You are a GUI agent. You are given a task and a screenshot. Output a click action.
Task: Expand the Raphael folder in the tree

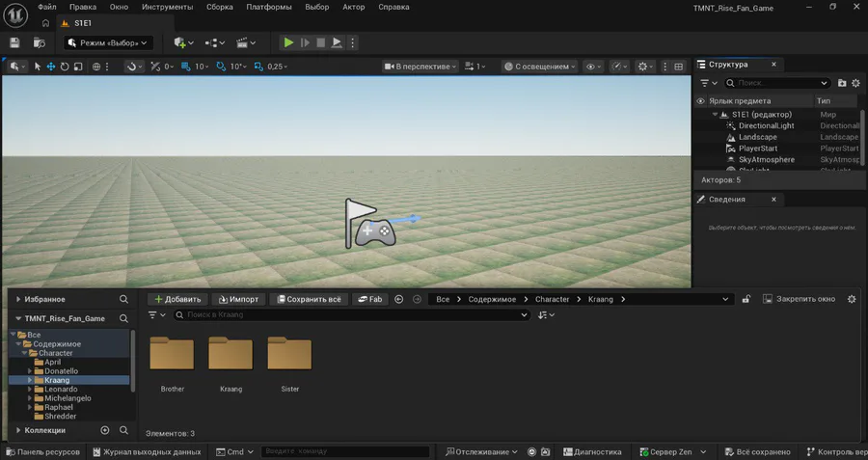[x=30, y=407]
